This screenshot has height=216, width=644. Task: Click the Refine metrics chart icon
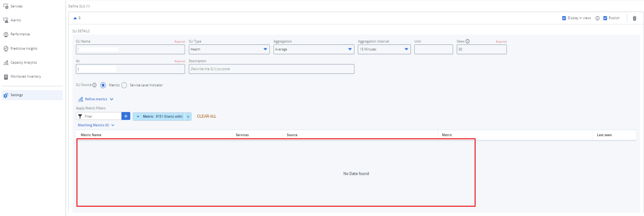pyautogui.click(x=80, y=99)
